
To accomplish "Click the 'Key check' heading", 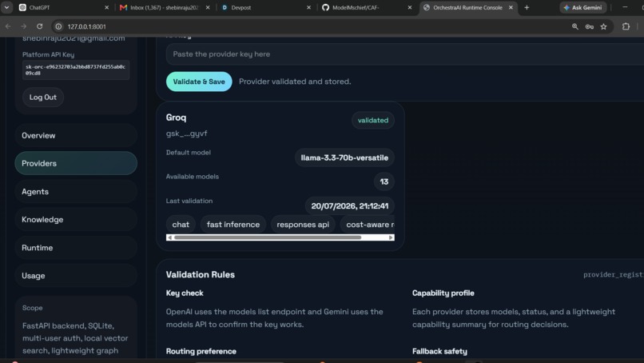I will click(185, 293).
